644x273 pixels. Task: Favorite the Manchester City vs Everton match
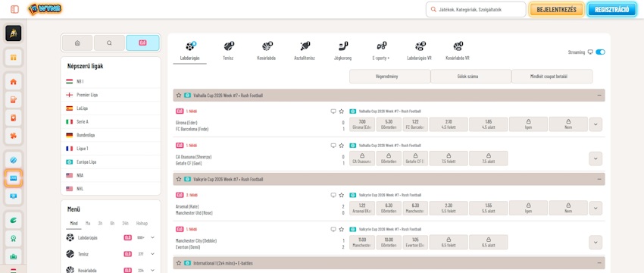pos(341,230)
